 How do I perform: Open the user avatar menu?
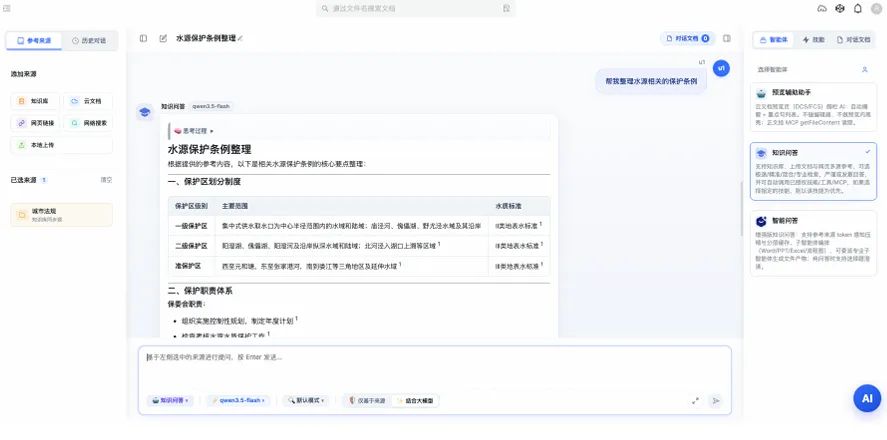pyautogui.click(x=876, y=8)
